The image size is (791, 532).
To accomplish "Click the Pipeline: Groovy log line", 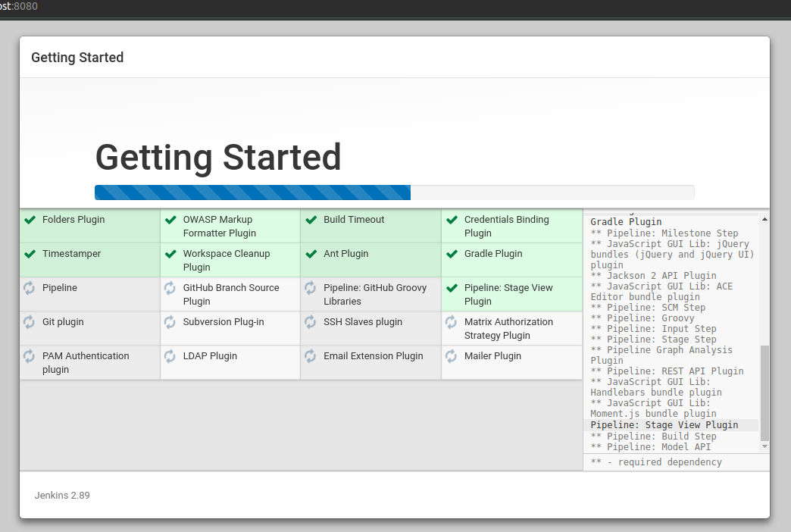I will coord(642,318).
